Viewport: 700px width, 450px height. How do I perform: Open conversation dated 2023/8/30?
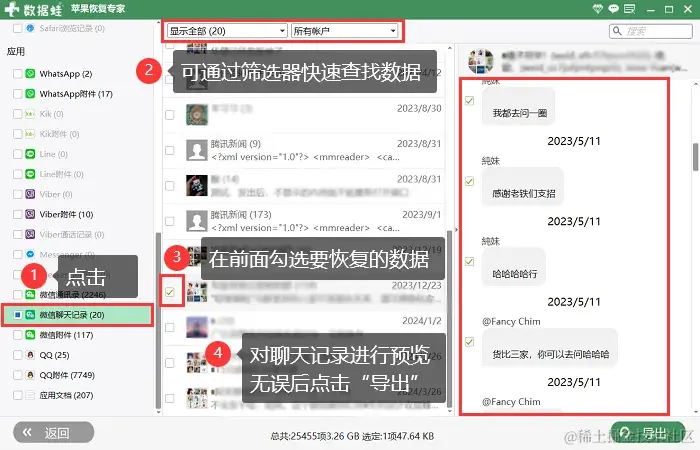[x=304, y=115]
